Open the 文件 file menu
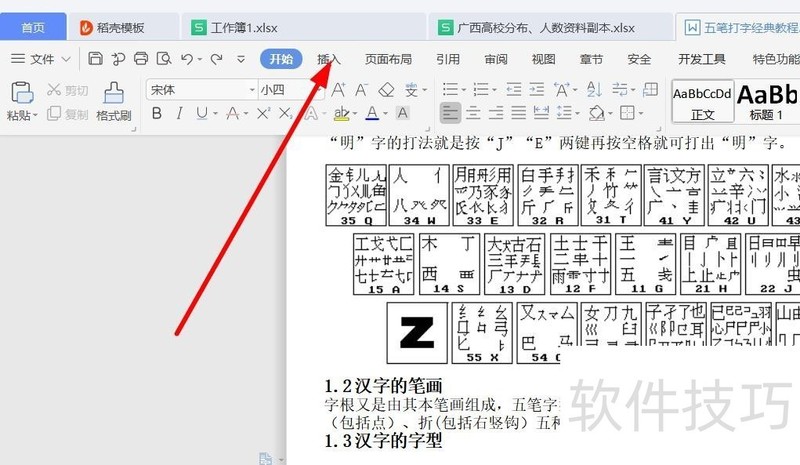The image size is (800, 465). click(42, 59)
